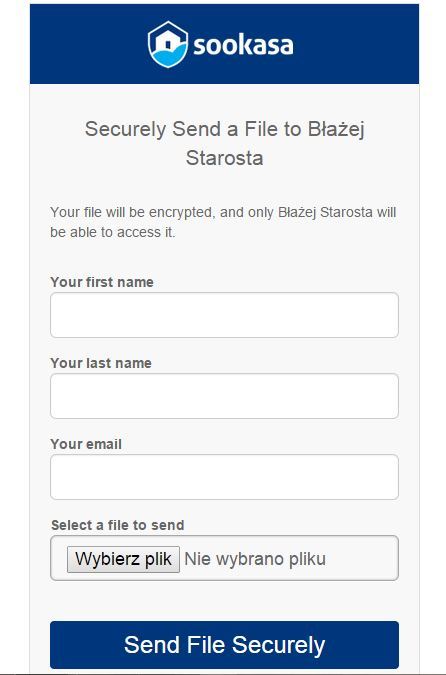Click the house symbol inside the shield logo
Screen dimensions: 446x675
click(x=168, y=42)
